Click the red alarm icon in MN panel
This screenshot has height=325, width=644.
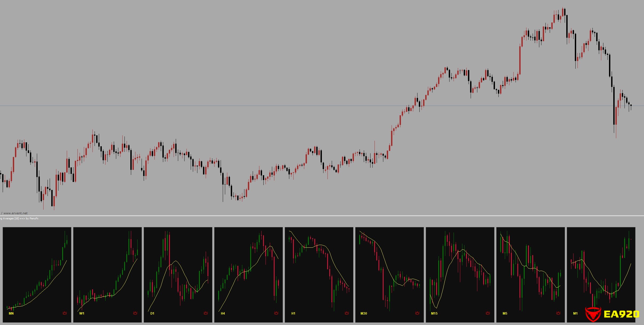tap(65, 313)
